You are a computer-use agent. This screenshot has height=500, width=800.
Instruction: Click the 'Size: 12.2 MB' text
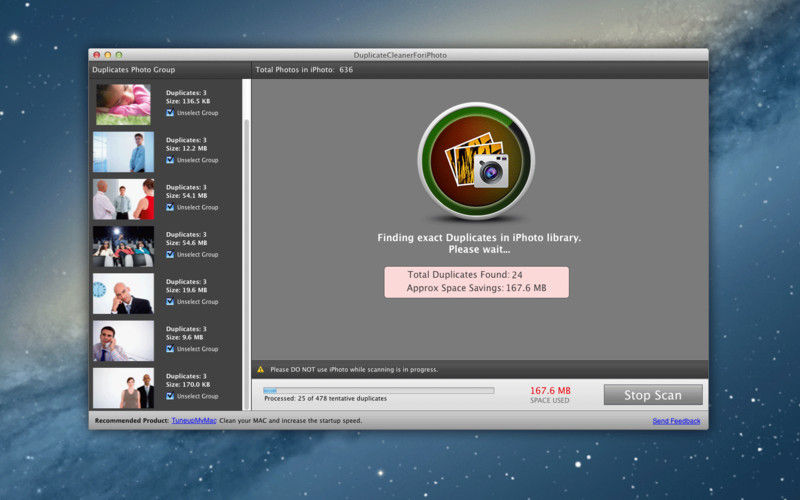tap(186, 148)
